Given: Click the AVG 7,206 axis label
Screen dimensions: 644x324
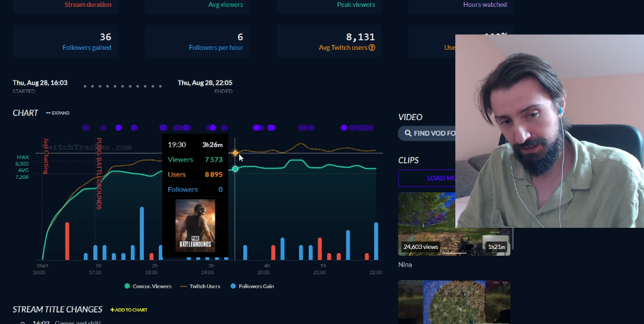Looking at the screenshot, I should click(22, 173).
